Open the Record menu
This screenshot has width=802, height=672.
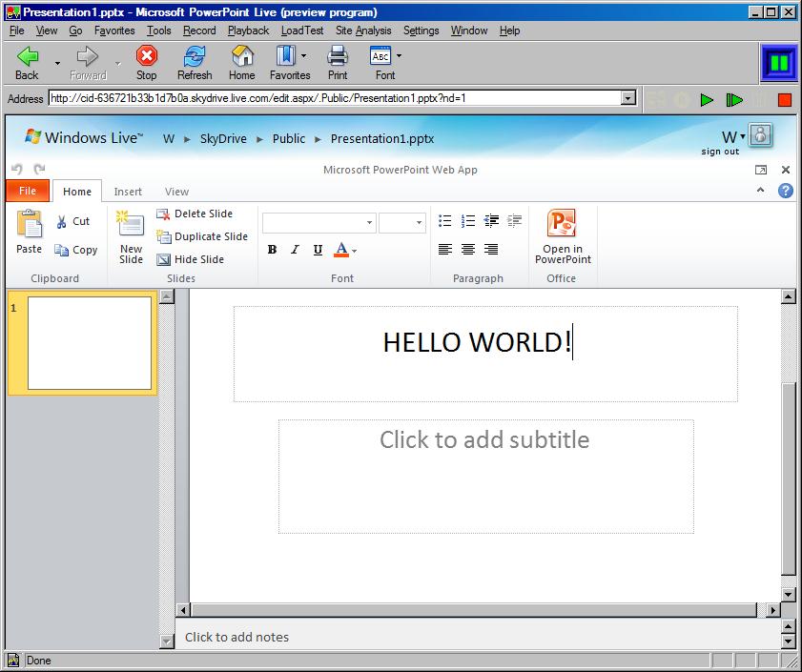point(199,31)
